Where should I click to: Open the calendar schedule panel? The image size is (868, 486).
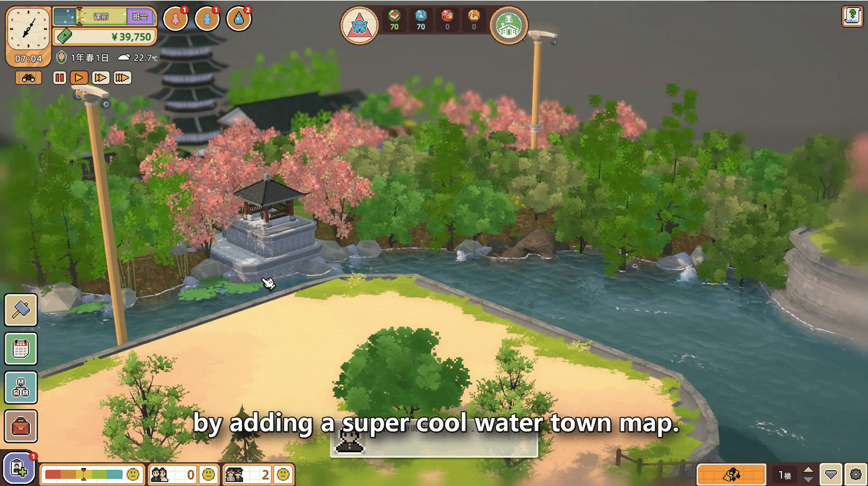tap(21, 349)
